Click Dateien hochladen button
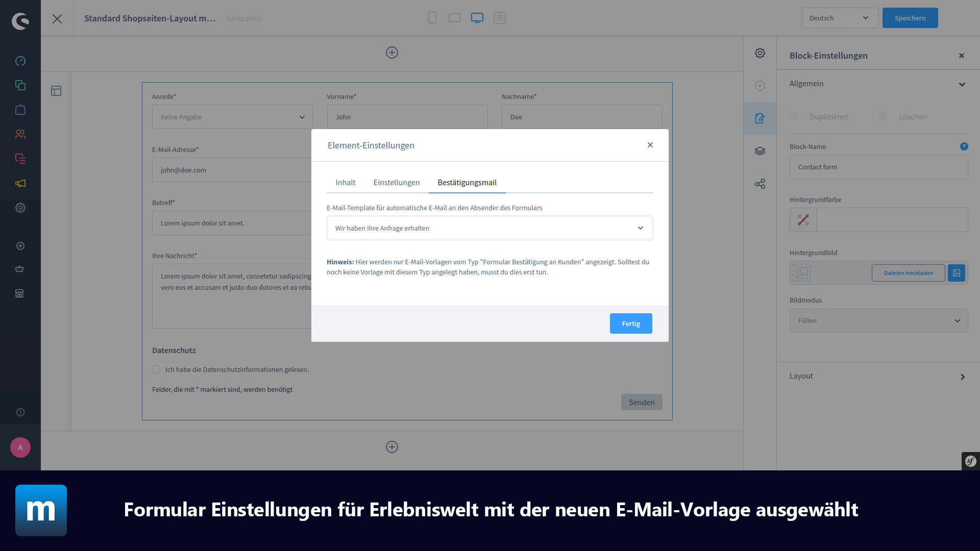980x551 pixels. click(x=908, y=272)
